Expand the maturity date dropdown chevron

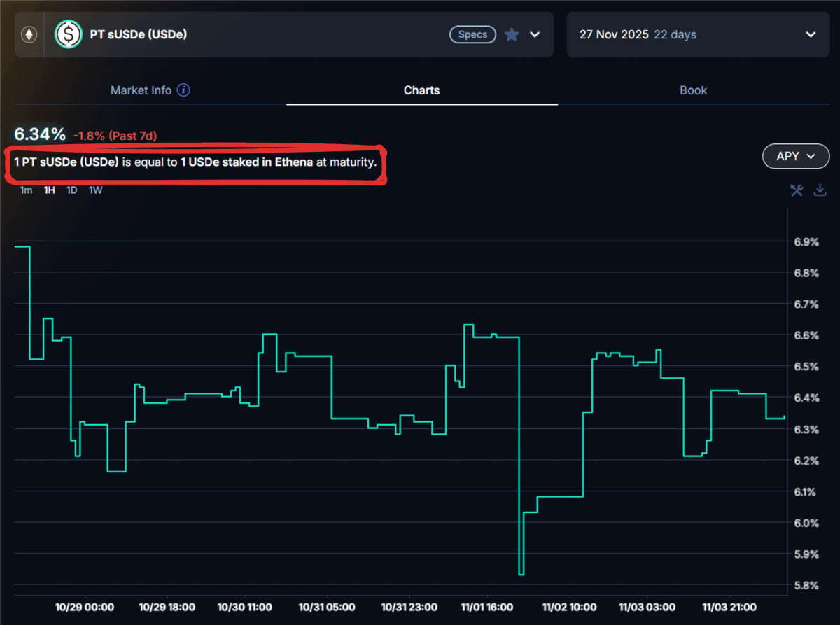pos(811,34)
